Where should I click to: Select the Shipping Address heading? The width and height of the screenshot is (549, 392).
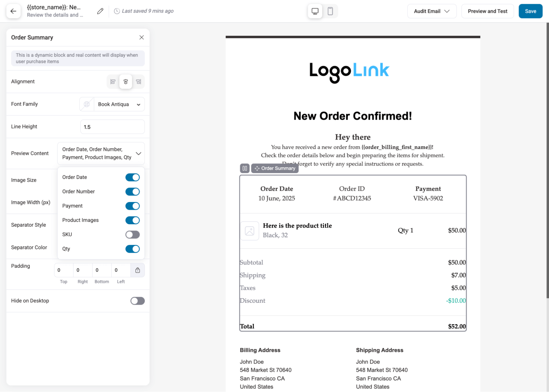(379, 351)
